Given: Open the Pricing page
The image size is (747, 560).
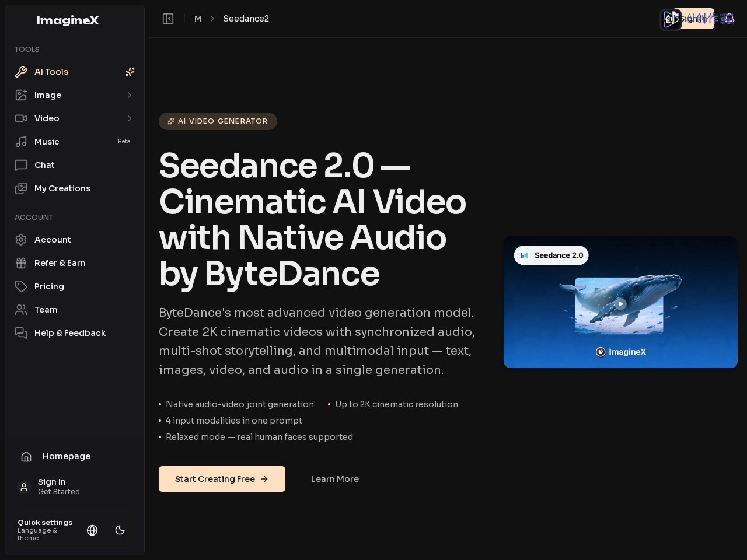Looking at the screenshot, I should [x=75, y=286].
